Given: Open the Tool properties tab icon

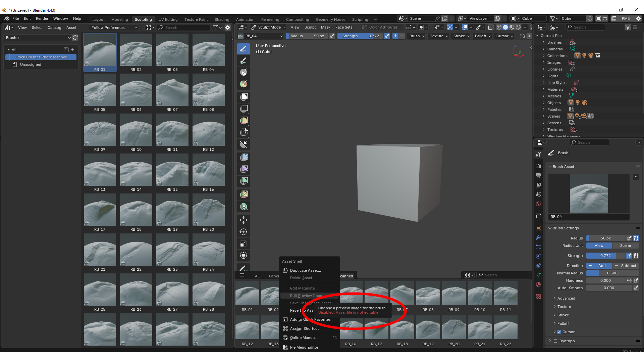Looking at the screenshot, I should click(538, 154).
